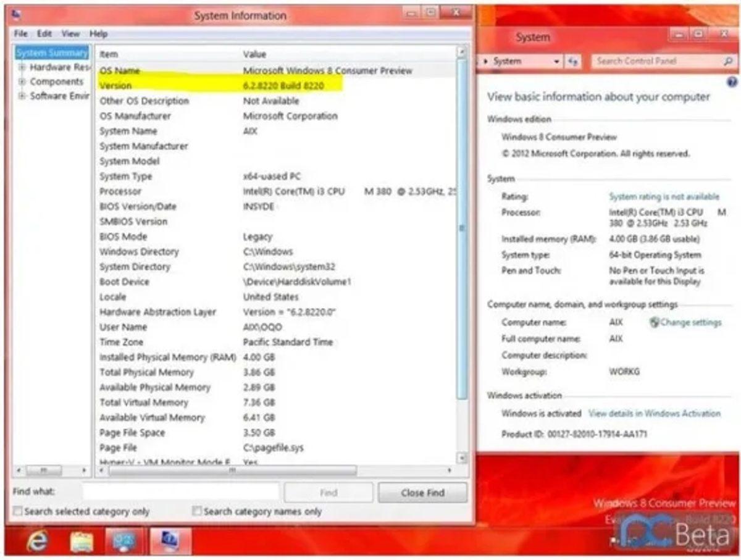Image resolution: width=741 pixels, height=560 pixels.
Task: Enable Search selected category only
Action: tap(17, 511)
